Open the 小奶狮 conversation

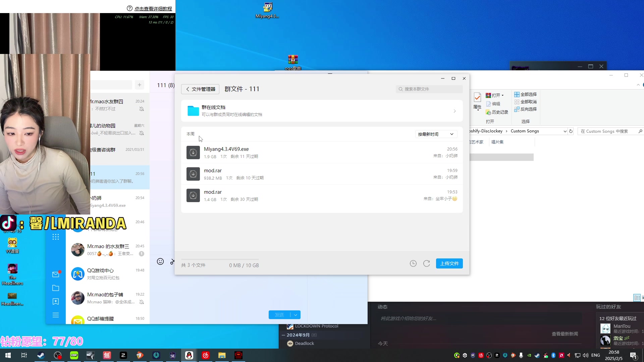pos(120,201)
